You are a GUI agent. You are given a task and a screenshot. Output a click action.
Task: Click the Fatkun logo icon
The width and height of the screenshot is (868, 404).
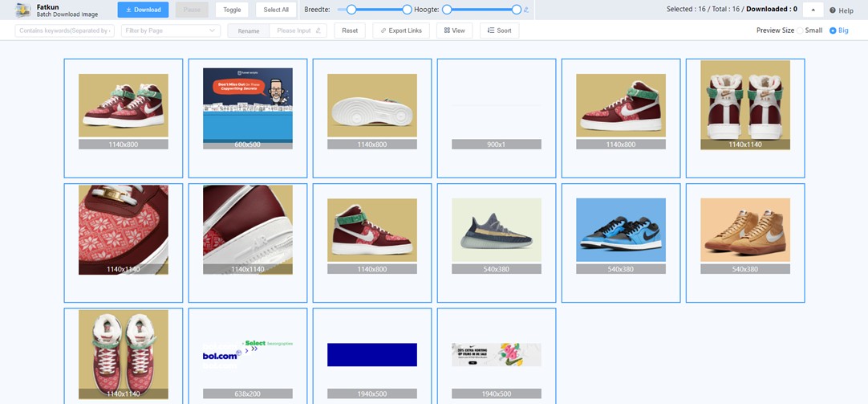click(x=23, y=10)
